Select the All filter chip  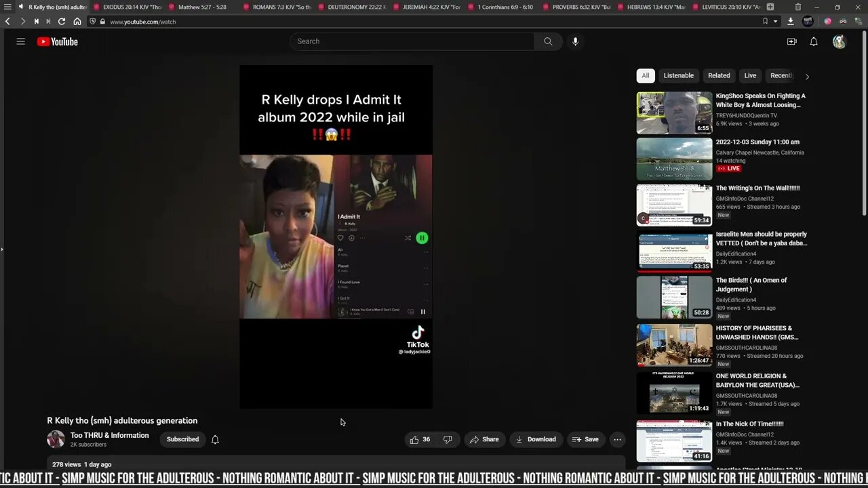pos(646,76)
